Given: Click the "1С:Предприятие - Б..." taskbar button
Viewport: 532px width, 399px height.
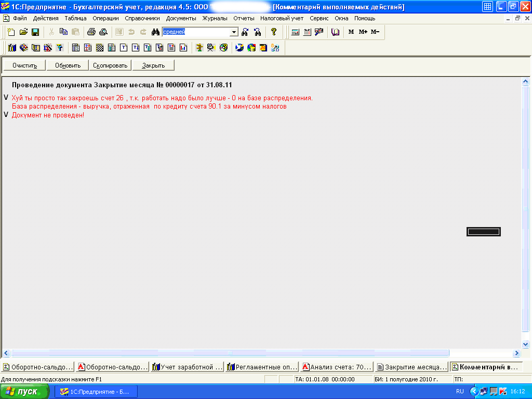Looking at the screenshot, I should 96,392.
